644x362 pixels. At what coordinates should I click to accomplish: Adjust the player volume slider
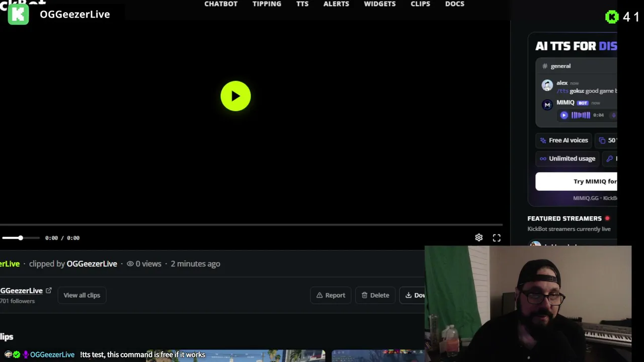[20, 238]
